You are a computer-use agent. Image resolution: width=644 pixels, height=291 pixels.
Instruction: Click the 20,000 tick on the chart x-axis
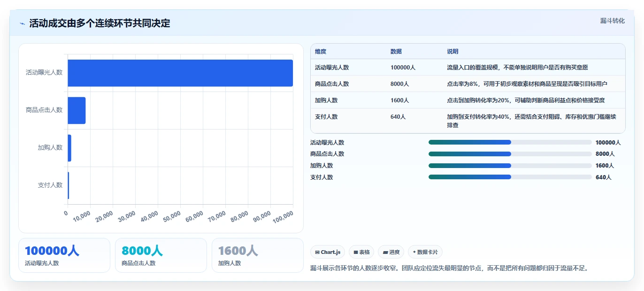104,216
